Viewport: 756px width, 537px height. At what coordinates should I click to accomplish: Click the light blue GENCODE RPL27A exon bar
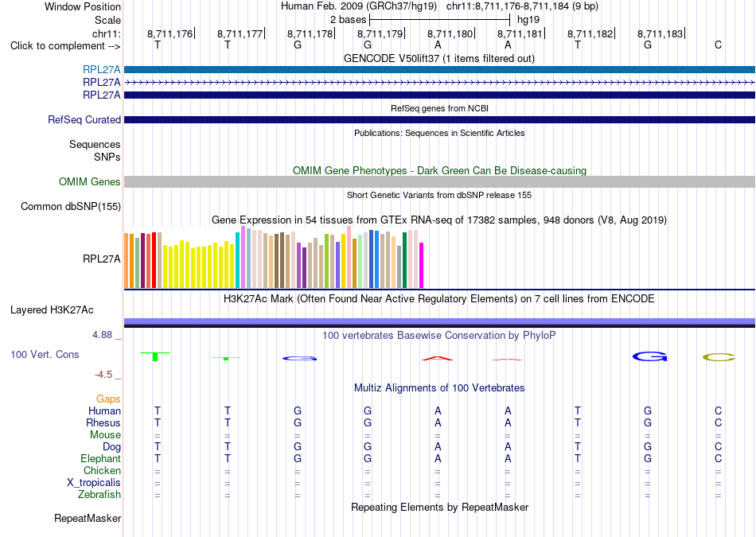pyautogui.click(x=439, y=69)
